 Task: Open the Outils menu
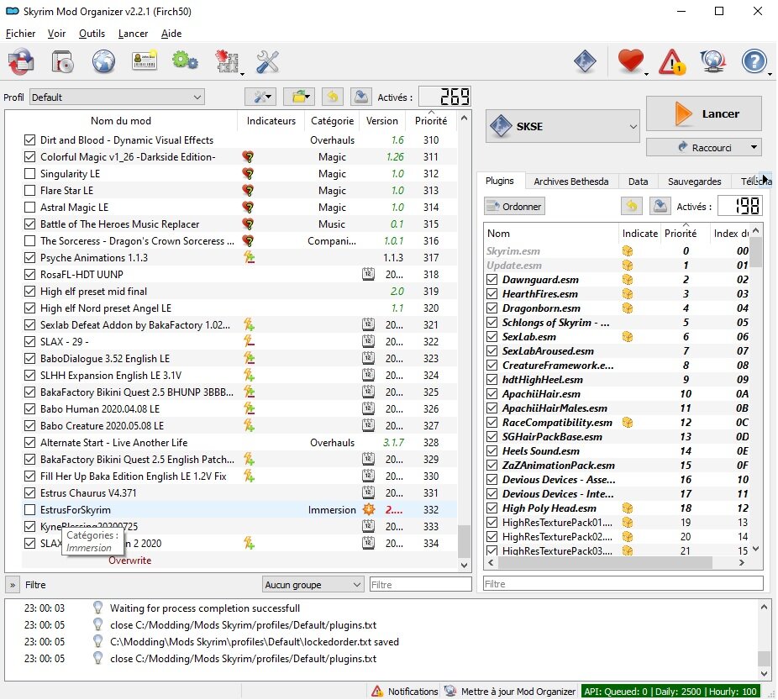(x=92, y=34)
